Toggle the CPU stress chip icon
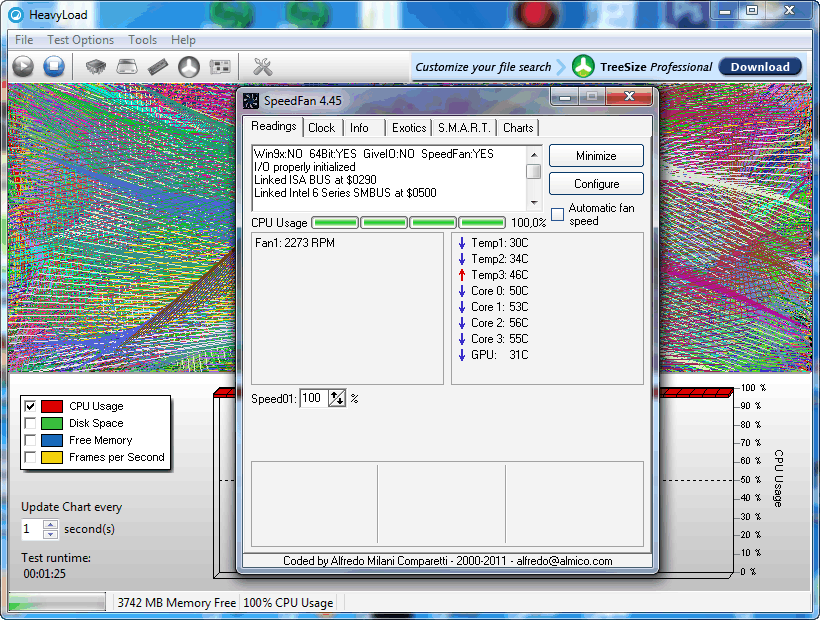The height and width of the screenshot is (620, 820). [x=96, y=67]
